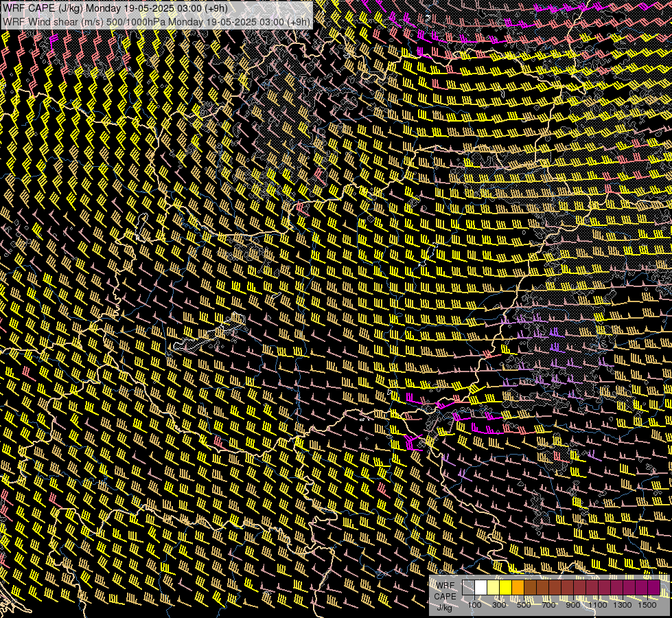
Task: Click the legend value 1500
Action: [x=647, y=605]
